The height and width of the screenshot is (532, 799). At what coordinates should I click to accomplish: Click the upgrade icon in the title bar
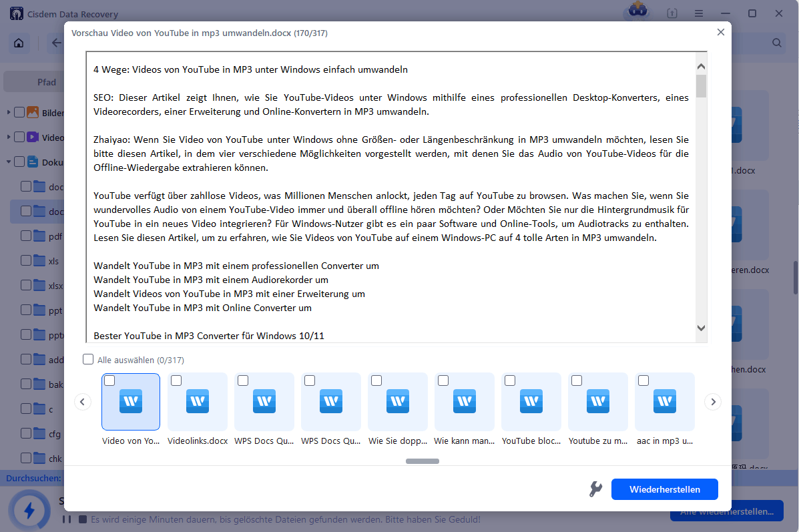tap(672, 13)
